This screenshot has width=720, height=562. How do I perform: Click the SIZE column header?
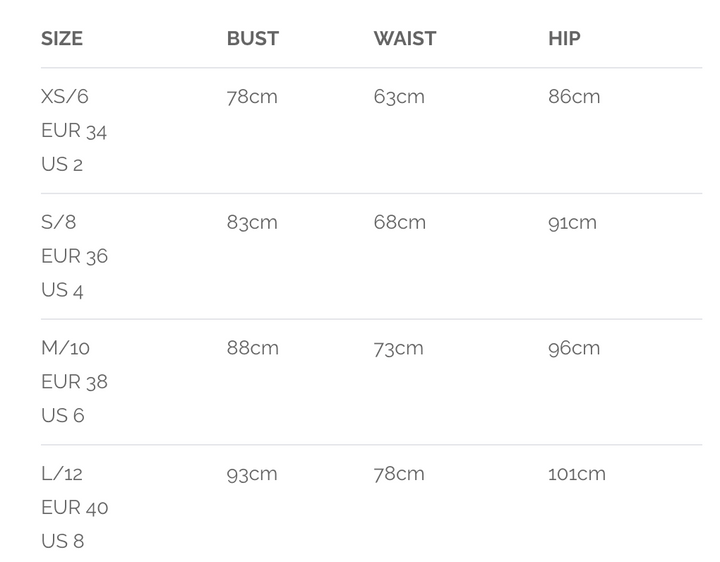coord(62,39)
